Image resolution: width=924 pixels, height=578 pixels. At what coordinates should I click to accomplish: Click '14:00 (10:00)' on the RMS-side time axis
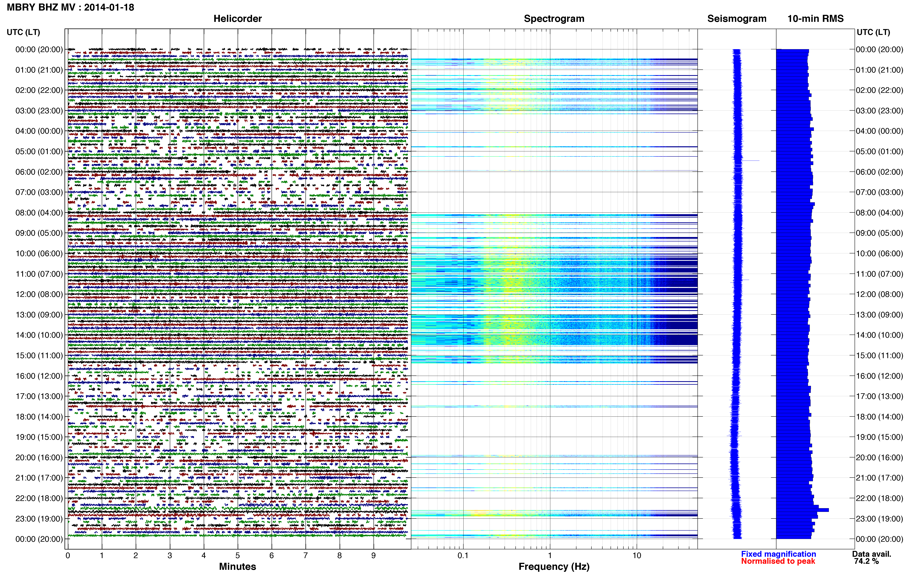tap(879, 335)
